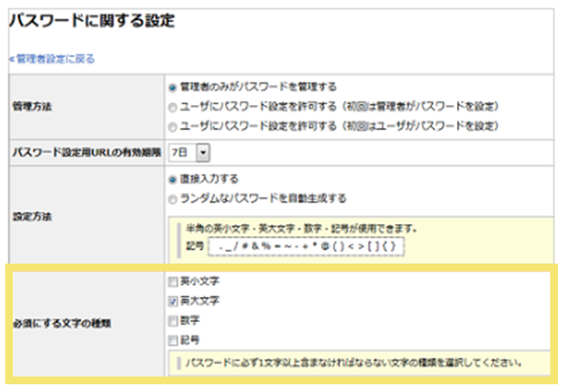Choose the 直接入力する radio button

tap(173, 179)
